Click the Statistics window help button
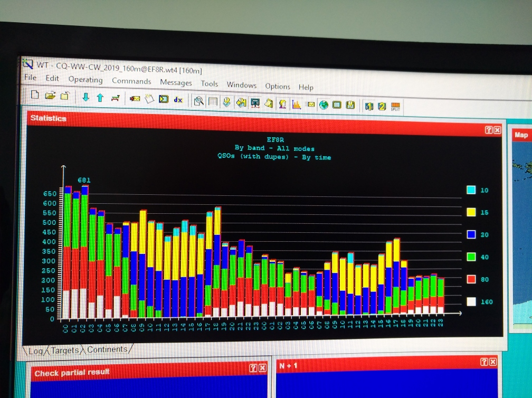This screenshot has width=532, height=398. point(489,130)
